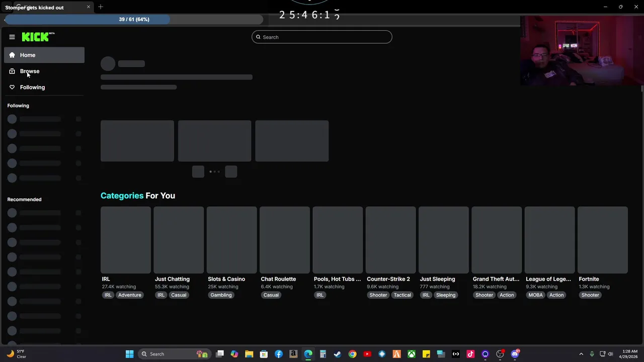Open the Just Sleeping category thumbnail
Image resolution: width=644 pixels, height=362 pixels.
point(444,240)
